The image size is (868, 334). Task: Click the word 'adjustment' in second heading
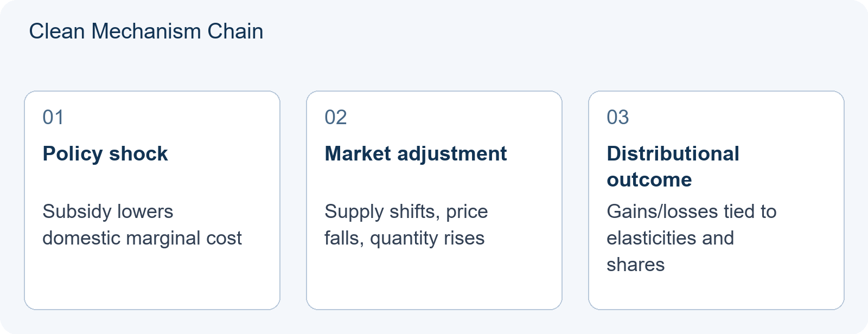click(x=452, y=153)
